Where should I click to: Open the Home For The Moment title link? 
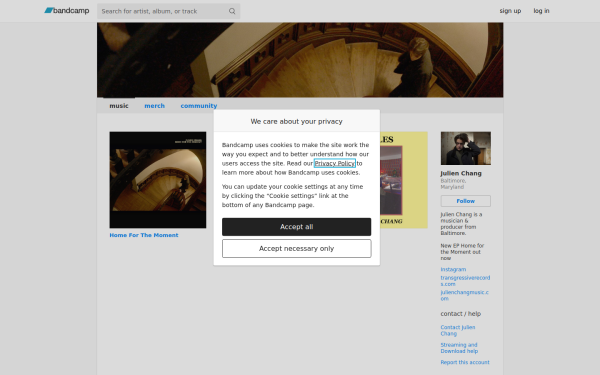click(144, 235)
